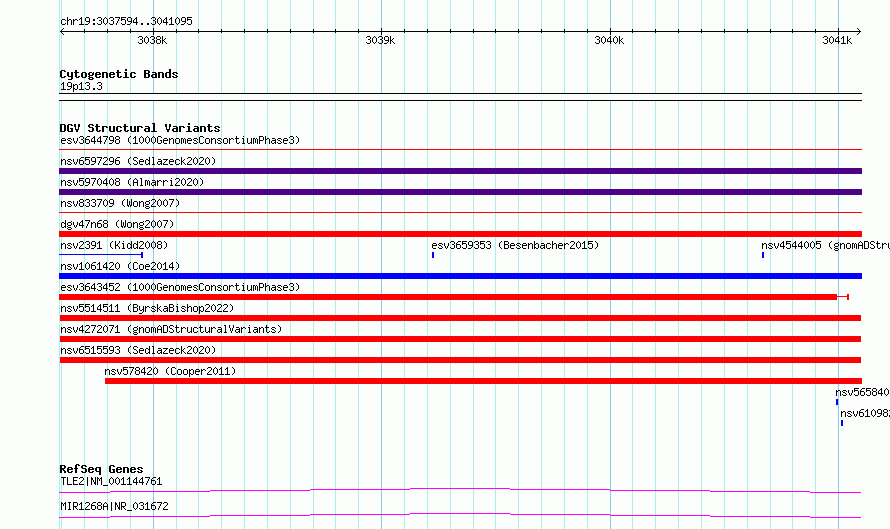
Task: Select the dgv47n68 red variant bar
Action: click(x=460, y=234)
